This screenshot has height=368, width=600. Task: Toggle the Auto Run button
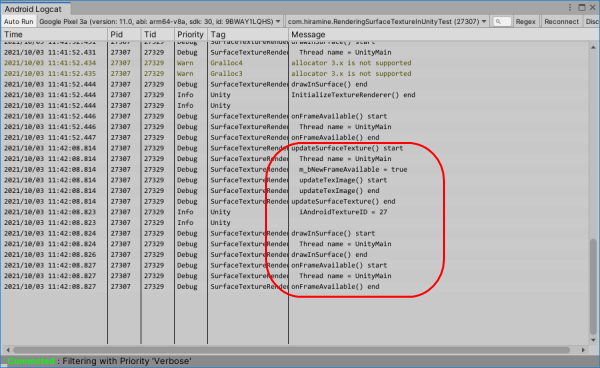pyautogui.click(x=18, y=21)
